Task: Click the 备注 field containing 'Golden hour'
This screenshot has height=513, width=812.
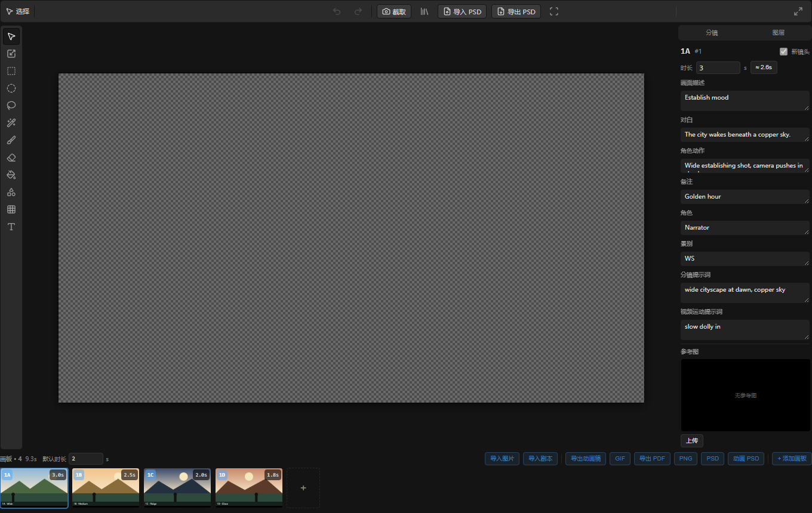Action: (x=745, y=197)
